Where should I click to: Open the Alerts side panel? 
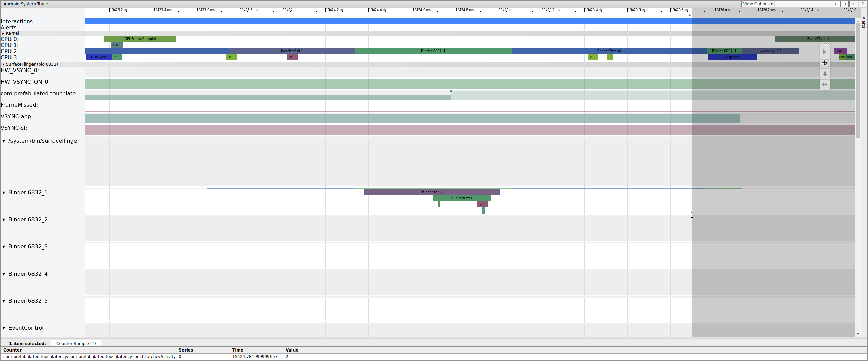coord(864,22)
